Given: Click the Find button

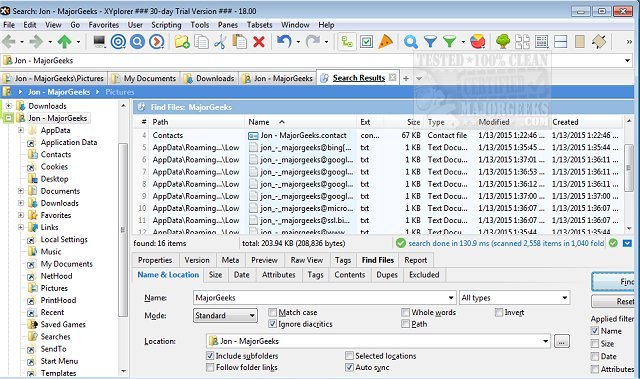Looking at the screenshot, I should pyautogui.click(x=614, y=281).
